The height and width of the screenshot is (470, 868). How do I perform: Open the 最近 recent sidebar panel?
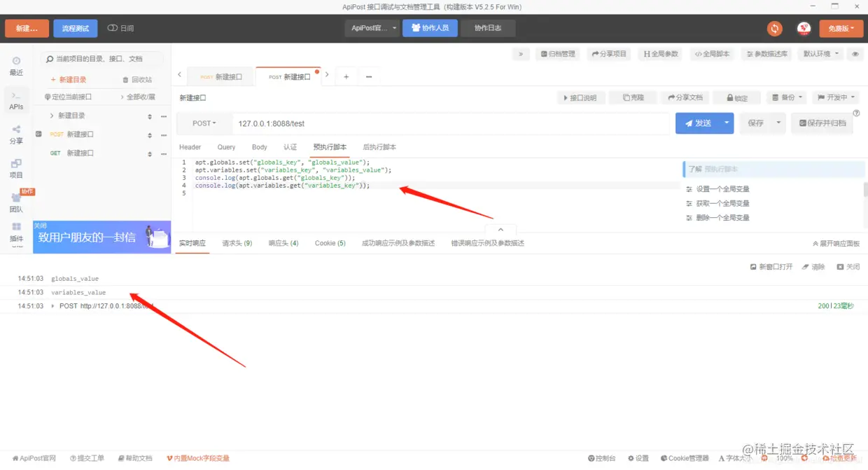(x=16, y=66)
